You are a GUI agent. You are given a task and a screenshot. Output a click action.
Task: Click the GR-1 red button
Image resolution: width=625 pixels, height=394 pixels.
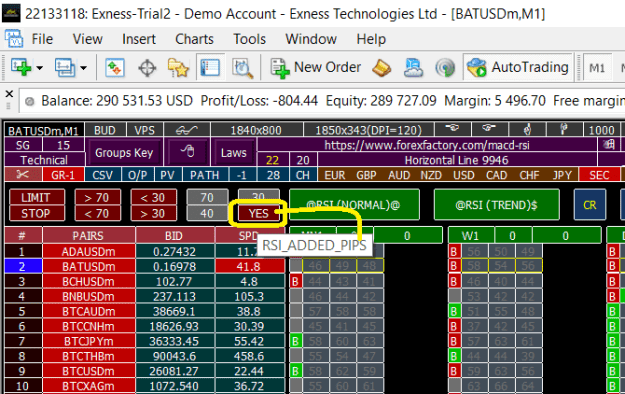(x=63, y=175)
